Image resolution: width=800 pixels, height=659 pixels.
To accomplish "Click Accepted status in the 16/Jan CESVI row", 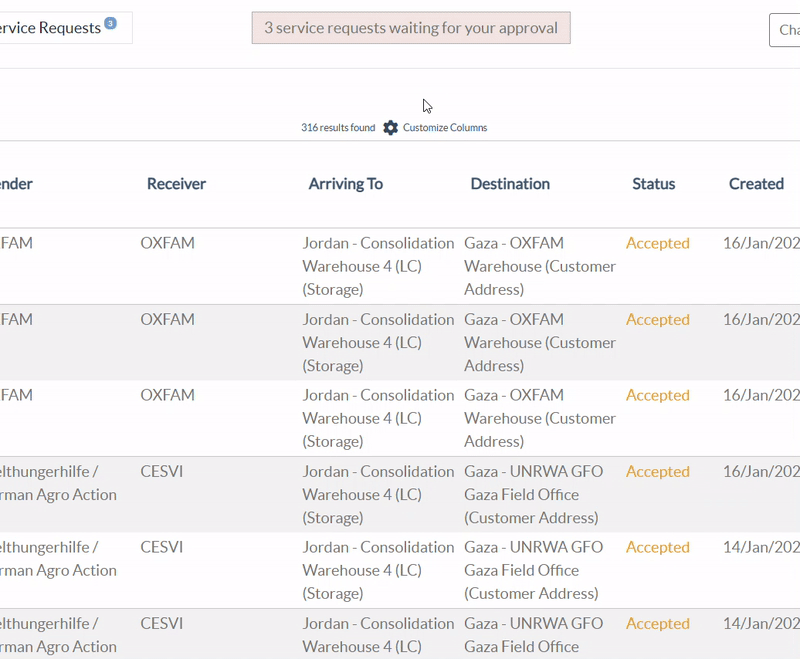I will tap(658, 471).
